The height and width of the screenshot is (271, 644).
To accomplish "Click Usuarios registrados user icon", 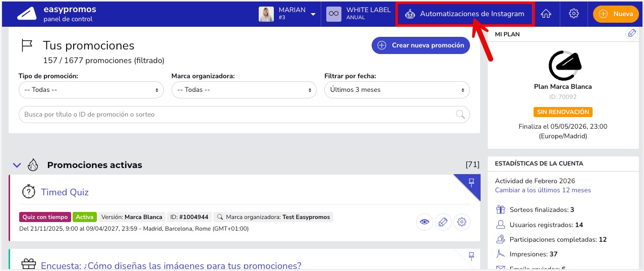I will pos(500,225).
